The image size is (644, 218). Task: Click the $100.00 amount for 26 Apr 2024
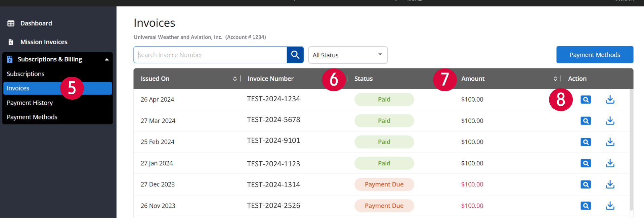pos(472,99)
